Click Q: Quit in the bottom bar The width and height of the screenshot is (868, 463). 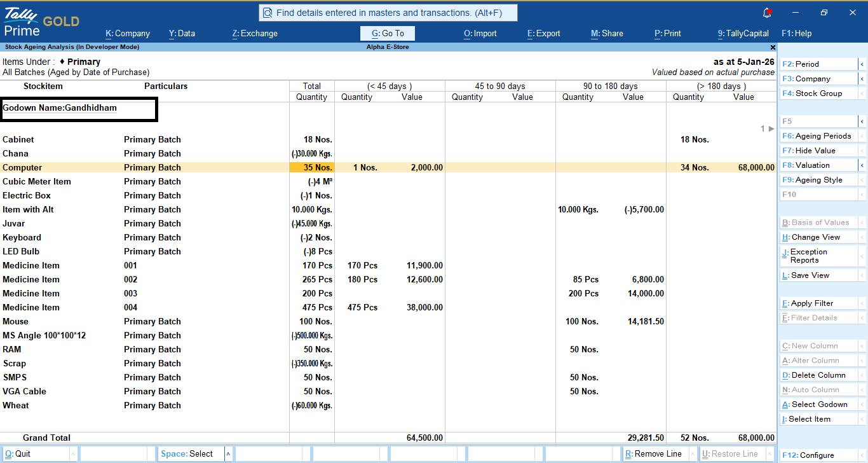(x=35, y=454)
